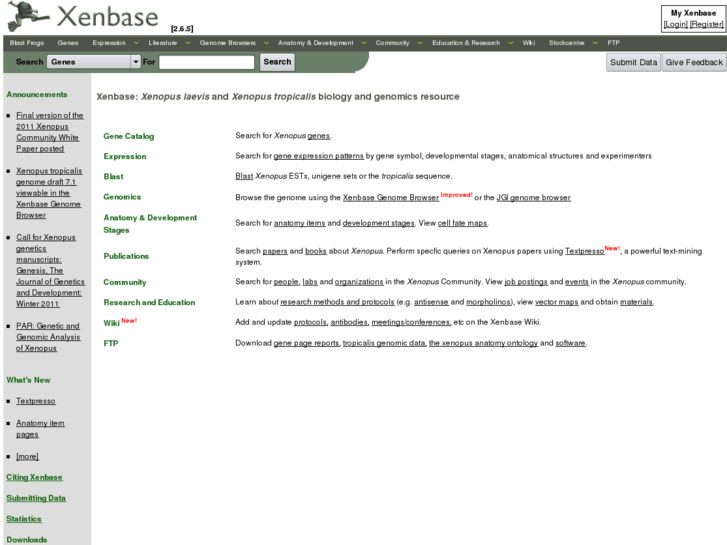Open the Publications section heading
Image resolution: width=727 pixels, height=545 pixels.
pyautogui.click(x=126, y=256)
